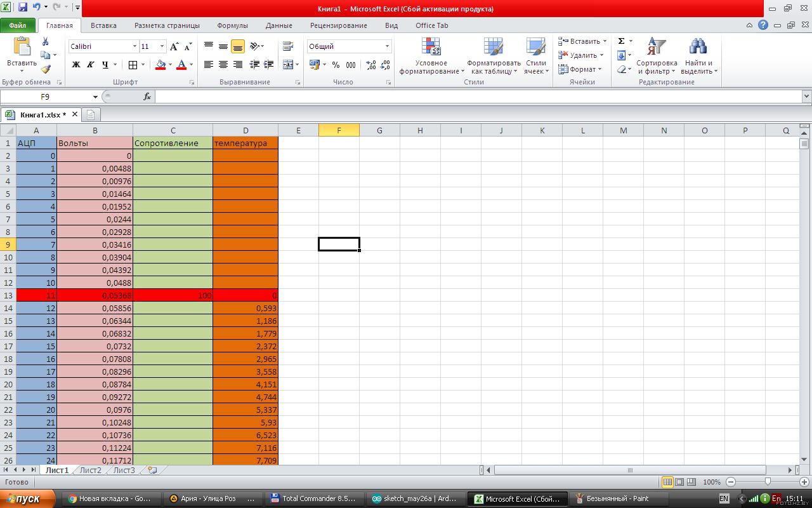This screenshot has height=508, width=812.
Task: Click the Cut scissors icon
Action: tap(45, 41)
